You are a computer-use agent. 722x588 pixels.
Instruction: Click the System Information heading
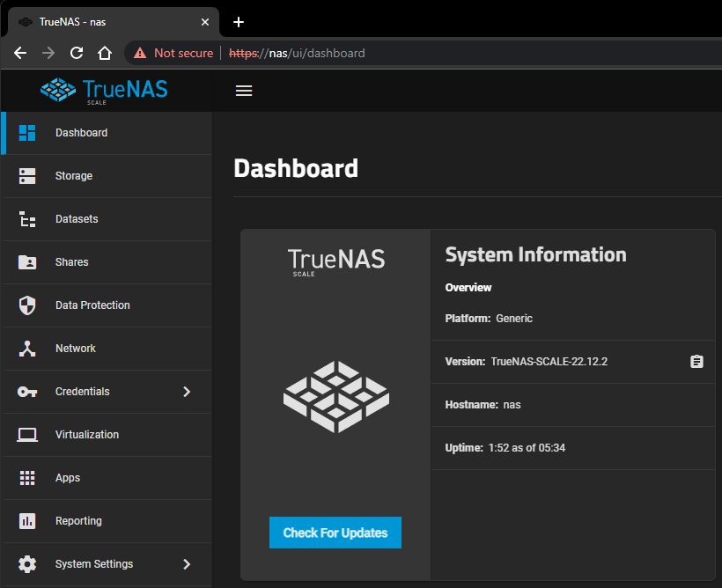tap(535, 254)
